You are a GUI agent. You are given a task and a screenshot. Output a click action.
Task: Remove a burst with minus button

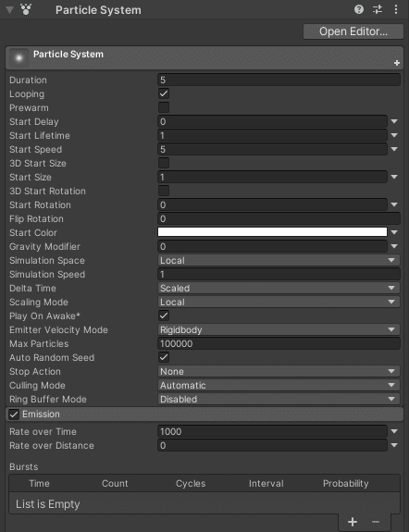(376, 522)
